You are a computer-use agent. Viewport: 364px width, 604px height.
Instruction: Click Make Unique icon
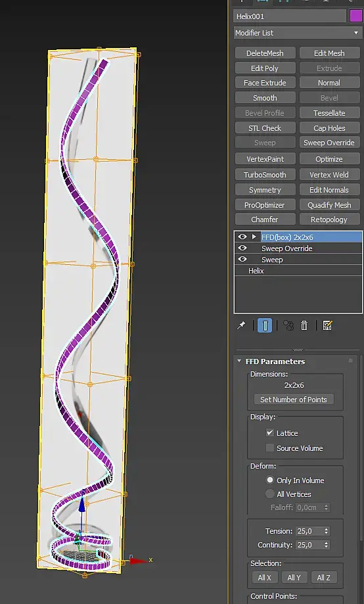[x=288, y=325]
